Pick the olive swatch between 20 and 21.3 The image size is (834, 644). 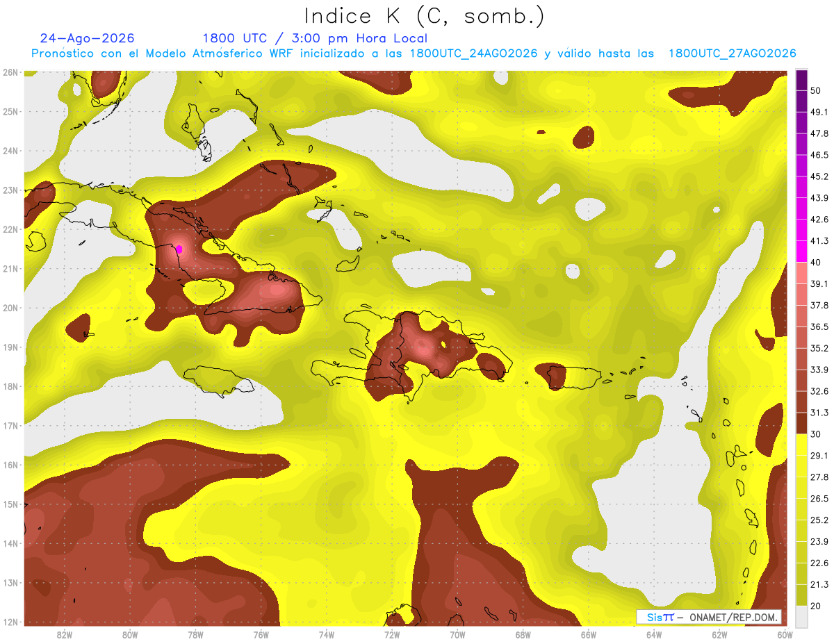pyautogui.click(x=801, y=595)
